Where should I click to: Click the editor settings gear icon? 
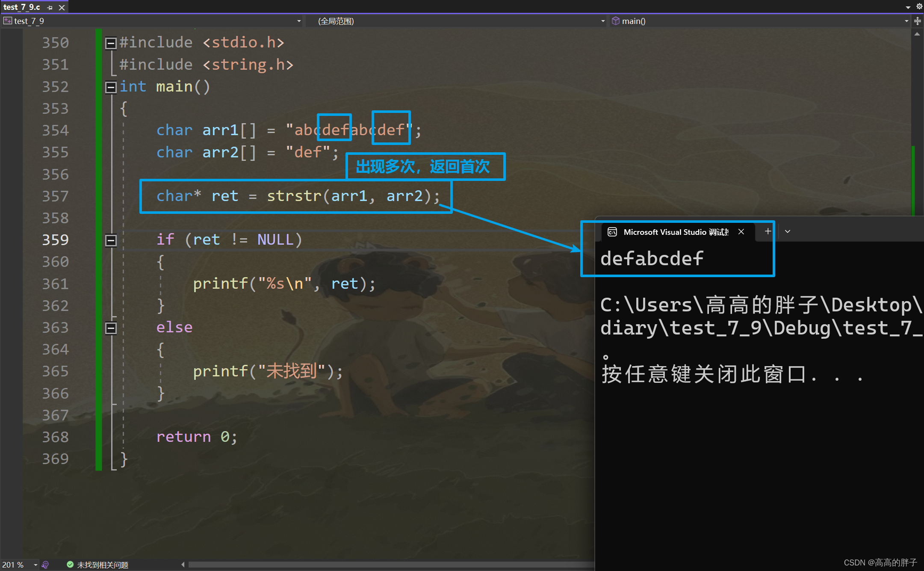tap(919, 6)
